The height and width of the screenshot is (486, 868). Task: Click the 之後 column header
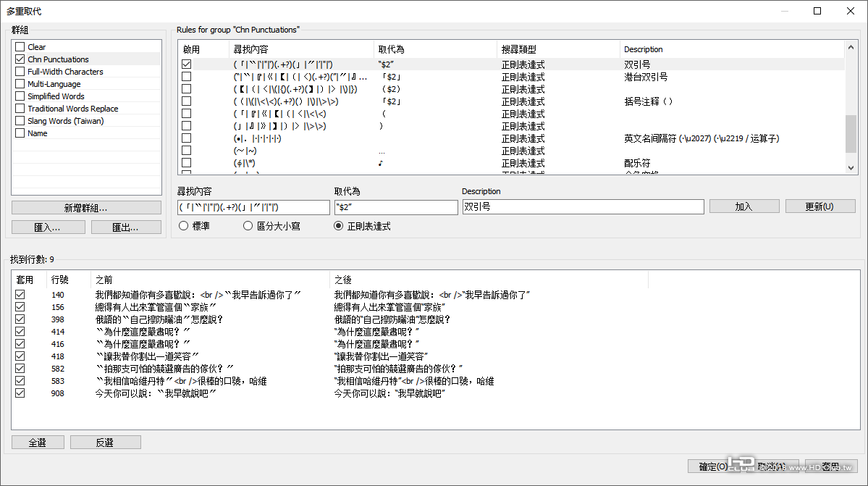(x=489, y=280)
